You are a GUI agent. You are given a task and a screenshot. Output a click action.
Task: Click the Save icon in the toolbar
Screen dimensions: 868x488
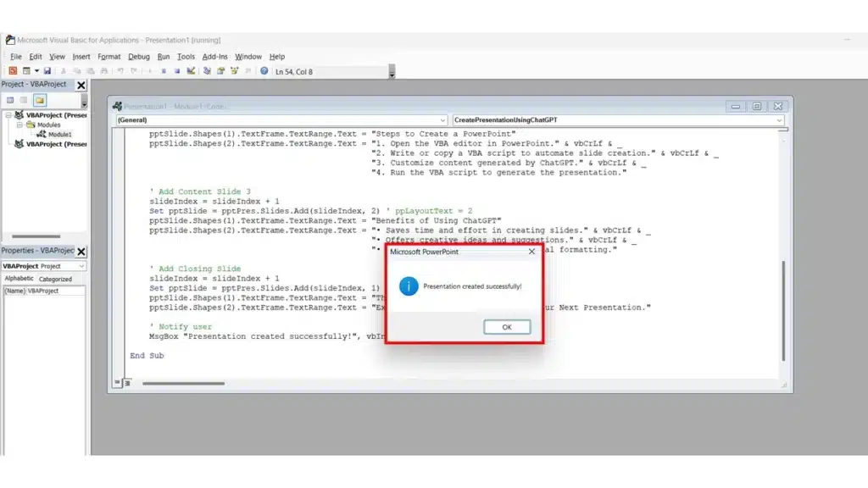tap(47, 71)
